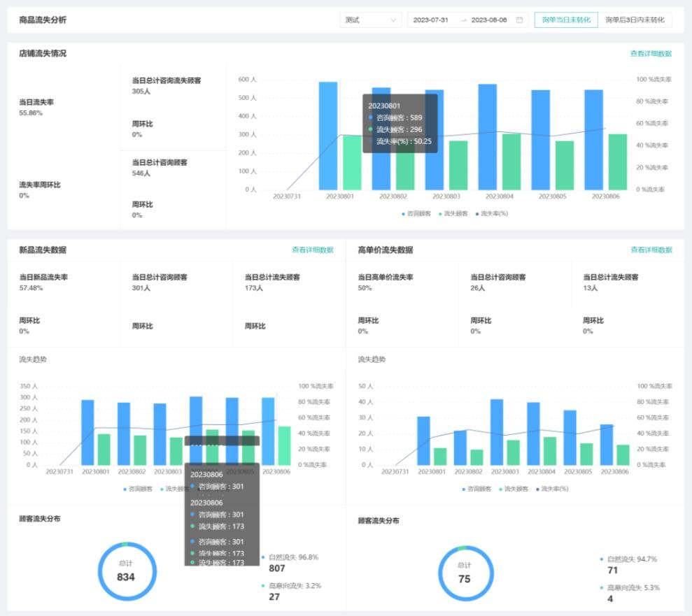The height and width of the screenshot is (616, 692).
Task: Click blue 20230801 bar in 新品 trend chart
Action: 87,432
